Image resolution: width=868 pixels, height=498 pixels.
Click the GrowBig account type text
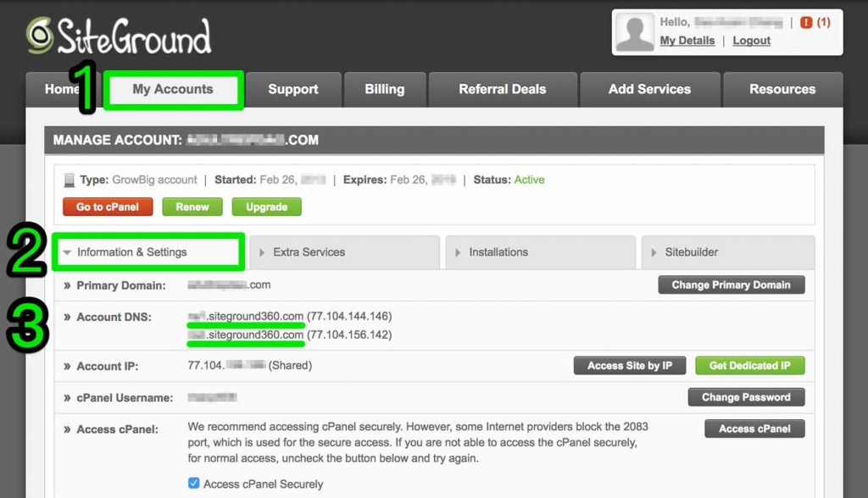[x=154, y=180]
